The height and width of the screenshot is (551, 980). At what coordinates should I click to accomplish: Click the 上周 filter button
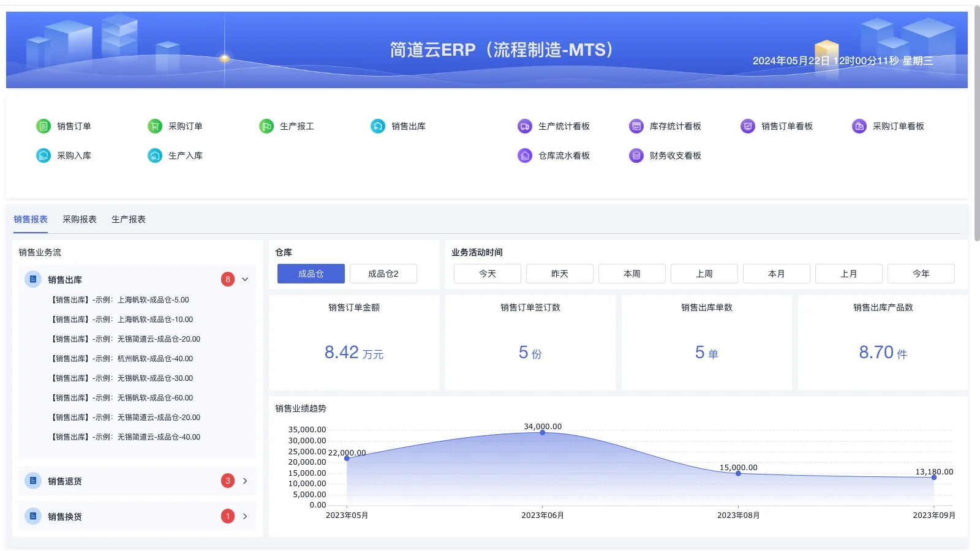(x=704, y=274)
